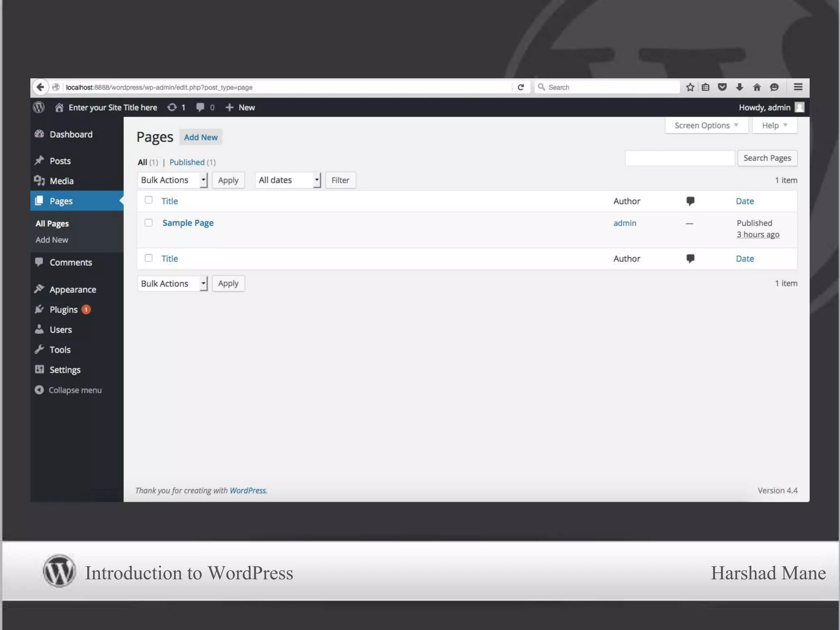Screen dimensions: 840x630
Task: Open the bookmarks list icon
Action: pos(705,87)
